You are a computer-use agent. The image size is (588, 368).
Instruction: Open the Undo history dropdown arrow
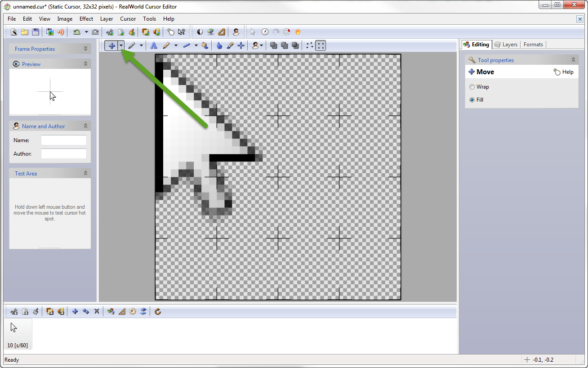[86, 32]
